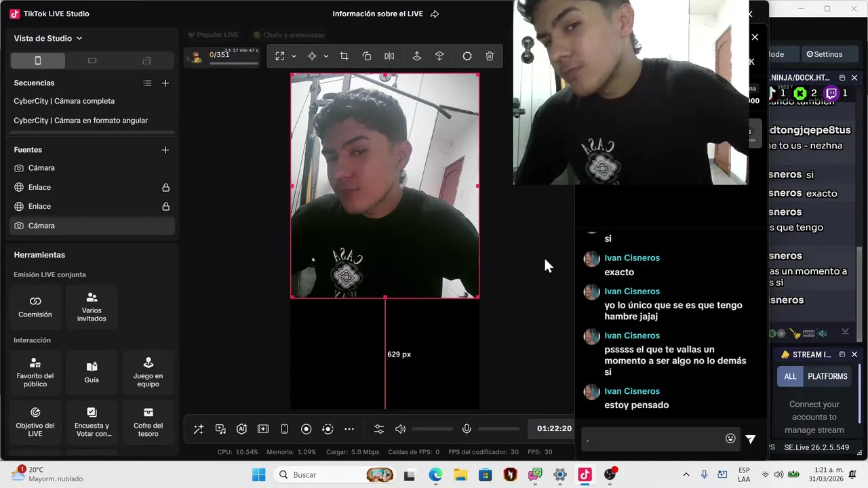
Task: Toggle the lock on the second Enlace source
Action: 165,206
